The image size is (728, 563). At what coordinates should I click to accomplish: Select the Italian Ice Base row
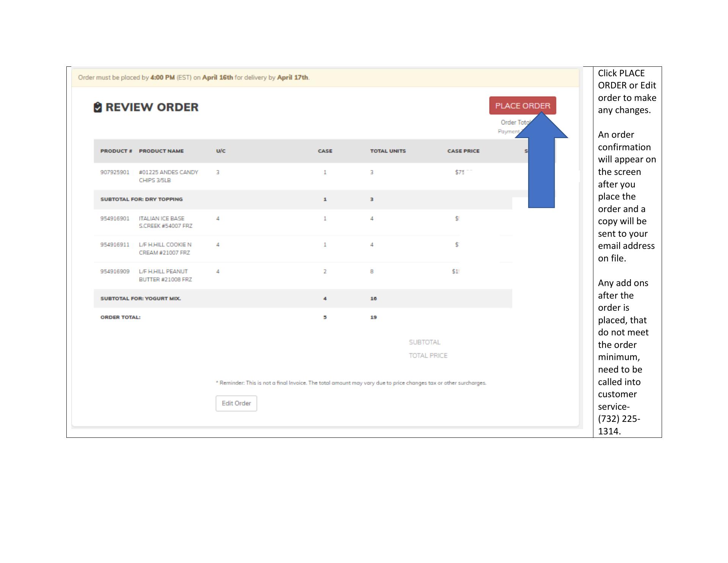(165, 222)
